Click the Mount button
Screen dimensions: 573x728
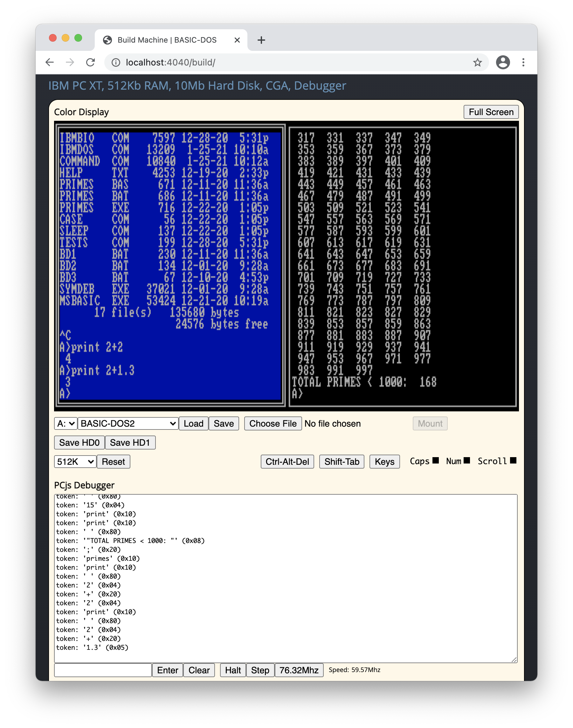tap(430, 423)
